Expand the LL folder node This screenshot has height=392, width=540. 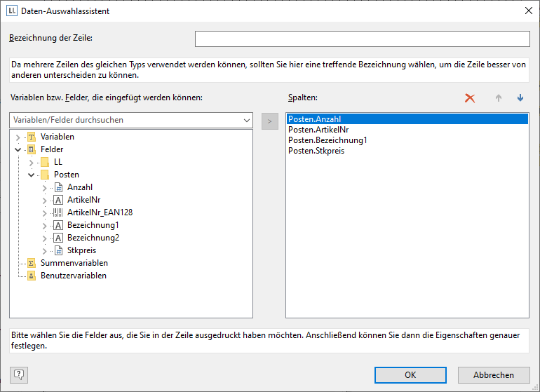click(31, 162)
